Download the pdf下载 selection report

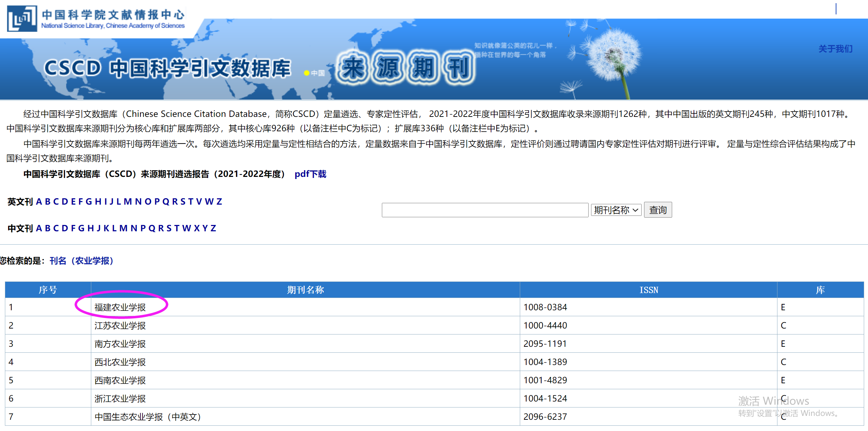coord(310,174)
